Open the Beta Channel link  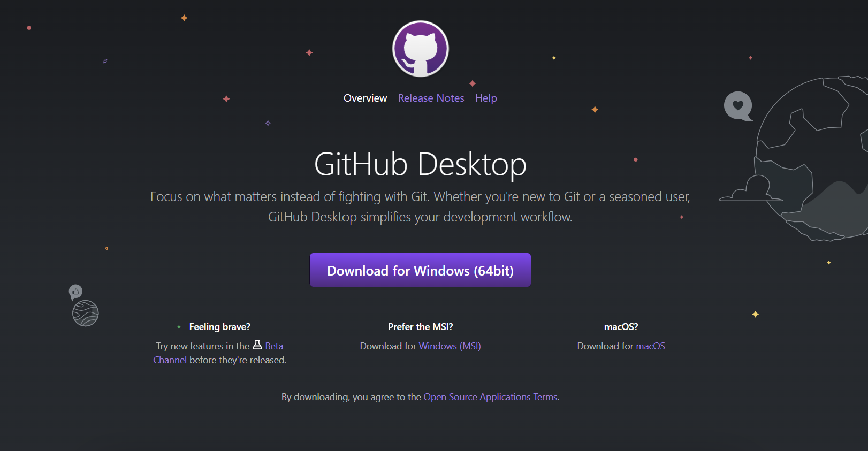coord(274,346)
